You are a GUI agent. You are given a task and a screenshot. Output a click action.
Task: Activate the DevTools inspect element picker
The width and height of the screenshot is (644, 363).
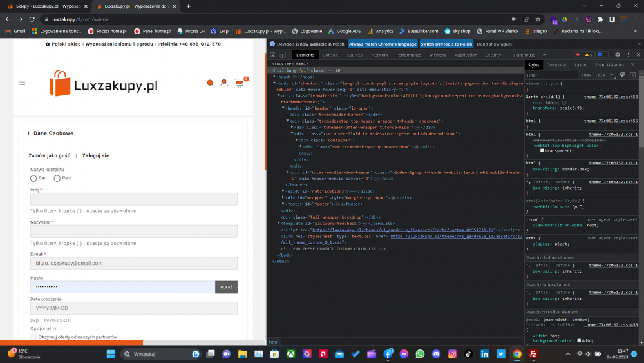272,55
